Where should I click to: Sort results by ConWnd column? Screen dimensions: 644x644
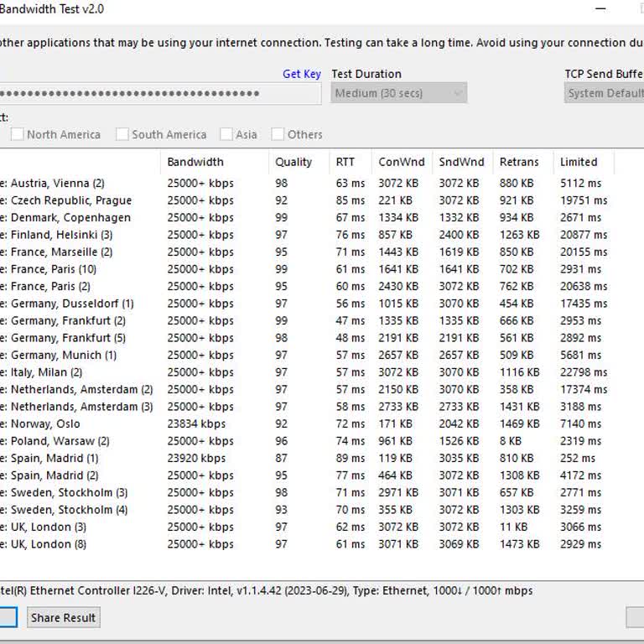[x=401, y=162]
